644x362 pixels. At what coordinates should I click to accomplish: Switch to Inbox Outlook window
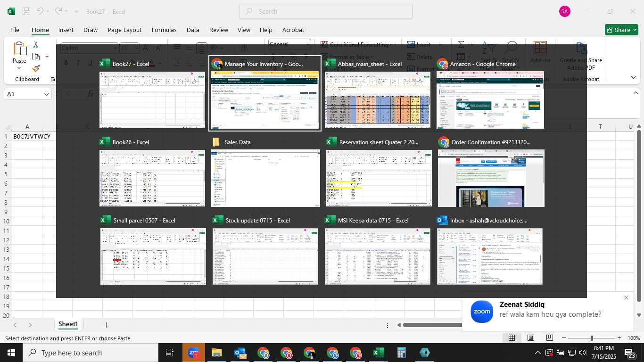click(490, 250)
